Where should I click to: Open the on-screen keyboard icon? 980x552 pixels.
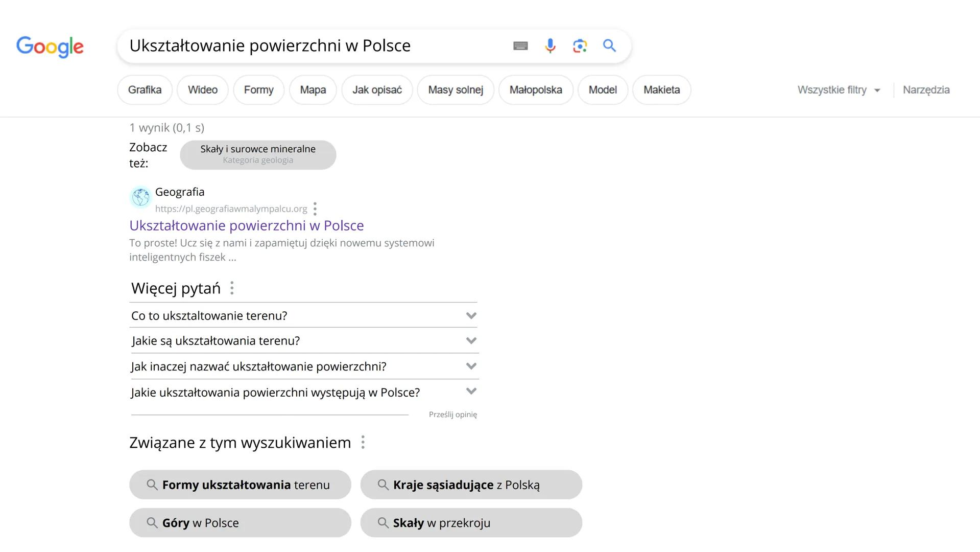[520, 45]
